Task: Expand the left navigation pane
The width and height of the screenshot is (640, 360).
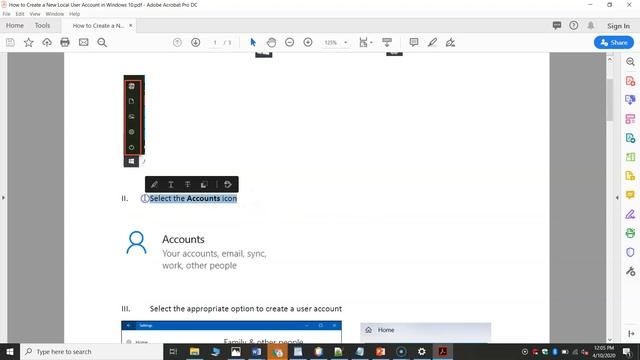Action: coord(3,198)
